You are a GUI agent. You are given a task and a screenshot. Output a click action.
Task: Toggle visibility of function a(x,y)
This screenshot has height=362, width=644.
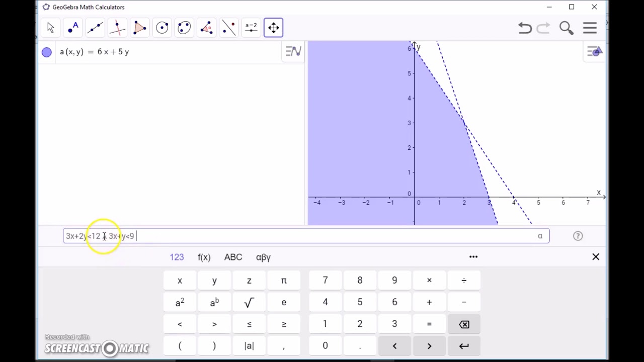tap(47, 52)
